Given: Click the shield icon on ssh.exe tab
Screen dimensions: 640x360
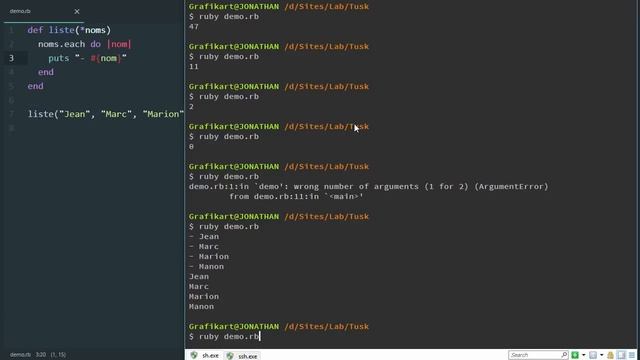Looking at the screenshot, I should pos(230,356).
